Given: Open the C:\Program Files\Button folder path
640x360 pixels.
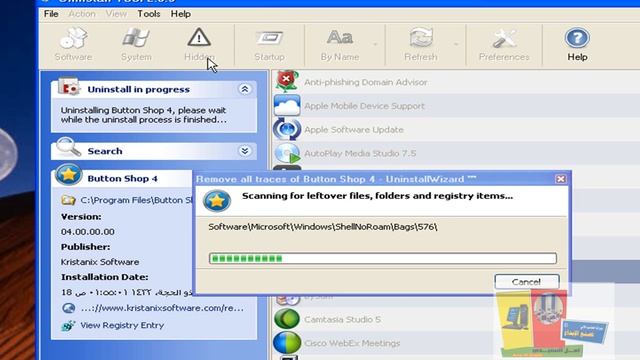Looking at the screenshot, I should click(x=136, y=200).
